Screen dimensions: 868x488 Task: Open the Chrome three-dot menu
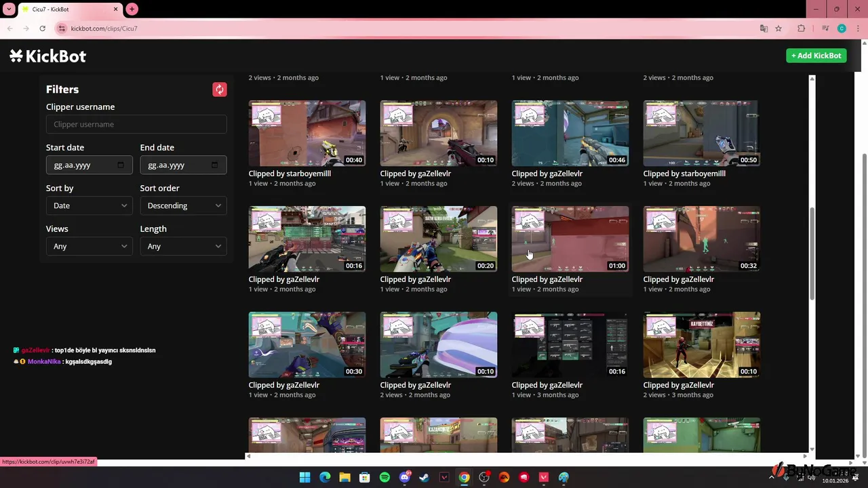857,28
